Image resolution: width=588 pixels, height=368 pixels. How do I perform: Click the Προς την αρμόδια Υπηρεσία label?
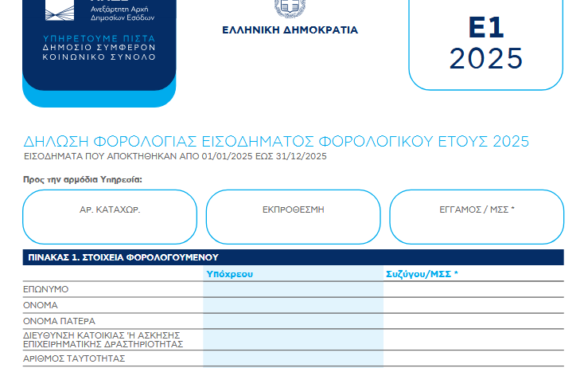point(83,179)
